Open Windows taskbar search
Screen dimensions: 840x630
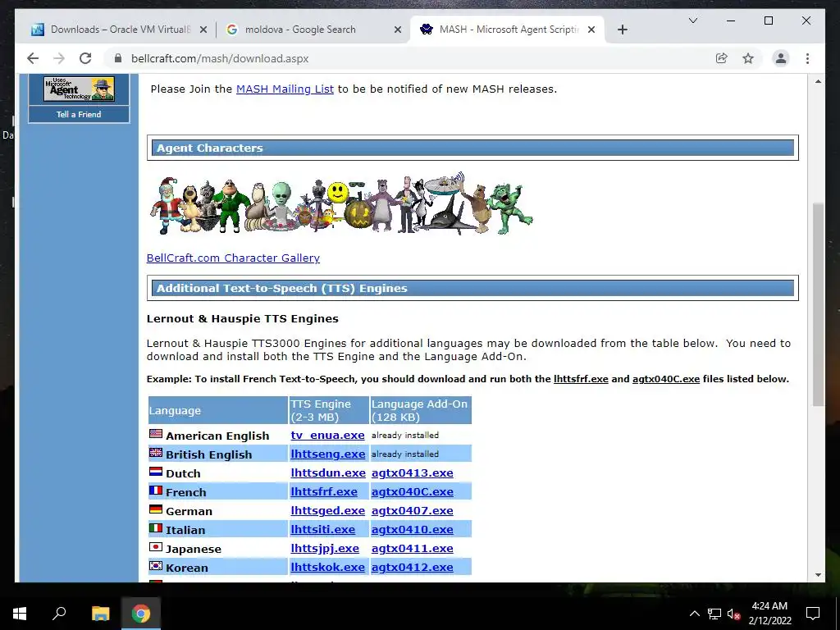coord(59,614)
